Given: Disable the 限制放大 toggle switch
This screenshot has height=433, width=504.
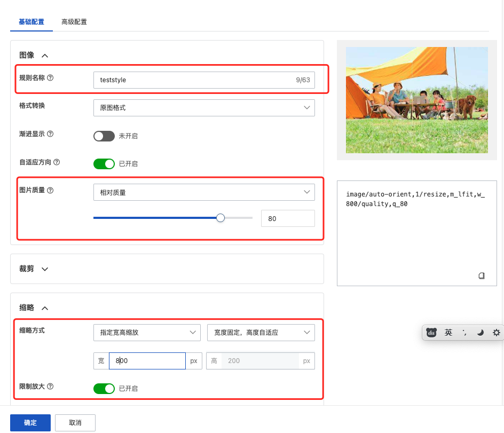Looking at the screenshot, I should (104, 389).
